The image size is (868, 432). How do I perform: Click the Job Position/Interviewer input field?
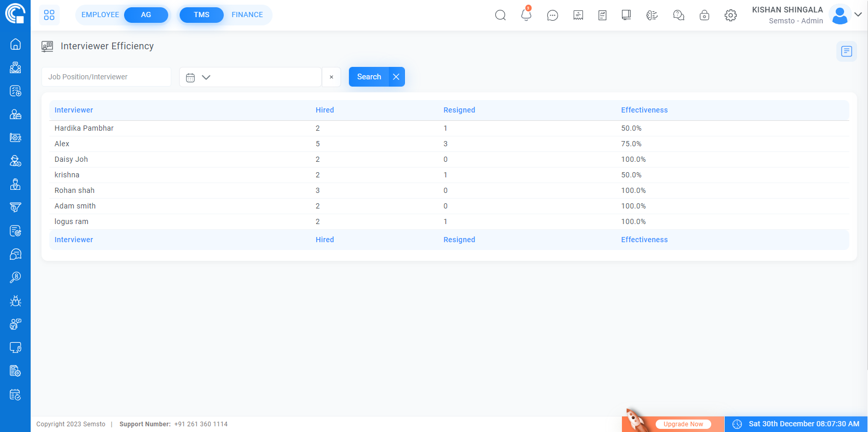coord(106,77)
